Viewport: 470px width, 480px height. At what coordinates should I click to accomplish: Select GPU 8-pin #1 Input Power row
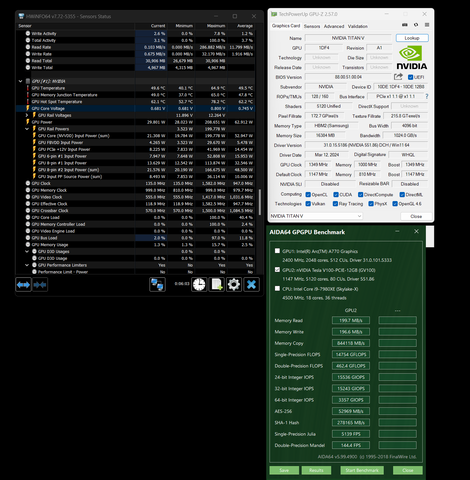click(136, 163)
